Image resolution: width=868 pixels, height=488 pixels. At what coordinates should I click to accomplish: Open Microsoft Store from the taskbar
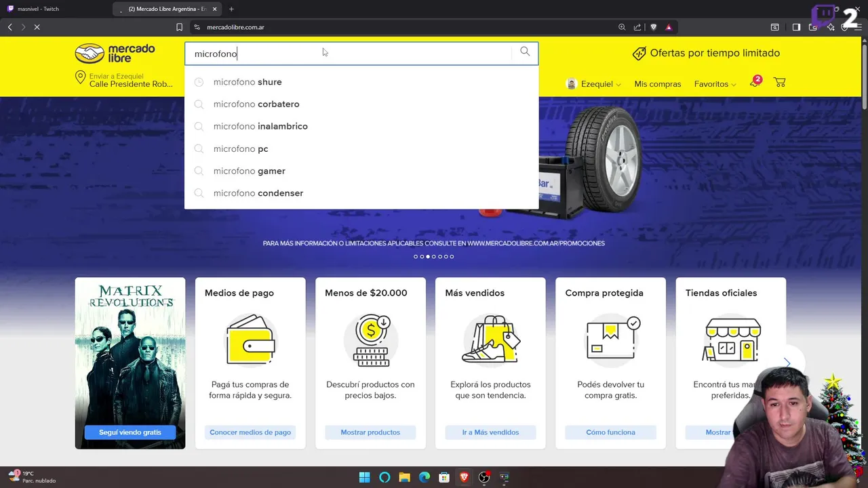(x=444, y=477)
